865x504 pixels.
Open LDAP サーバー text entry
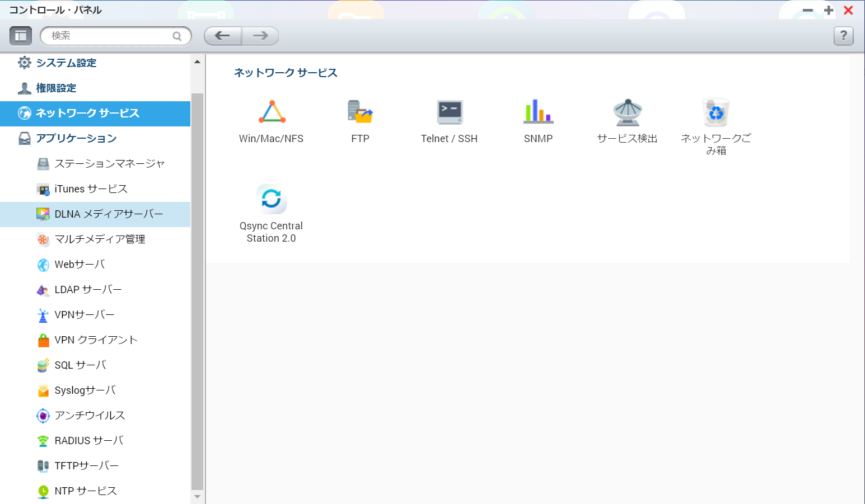click(x=88, y=290)
